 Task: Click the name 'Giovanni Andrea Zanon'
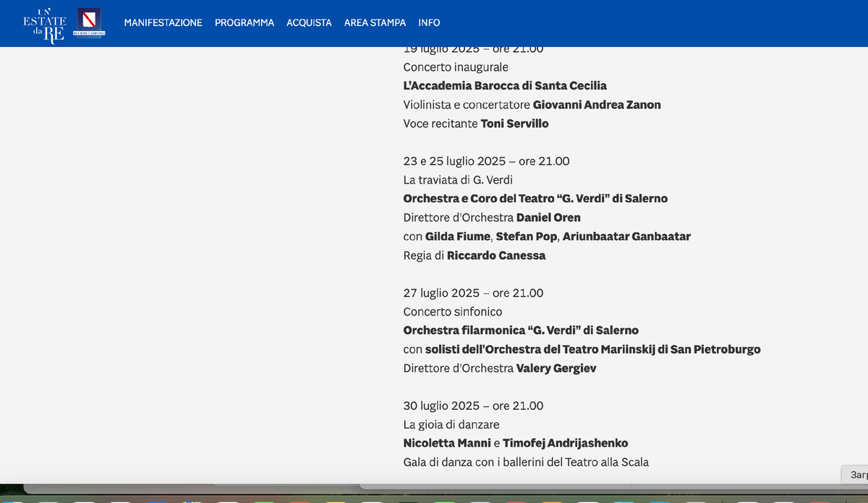click(597, 105)
